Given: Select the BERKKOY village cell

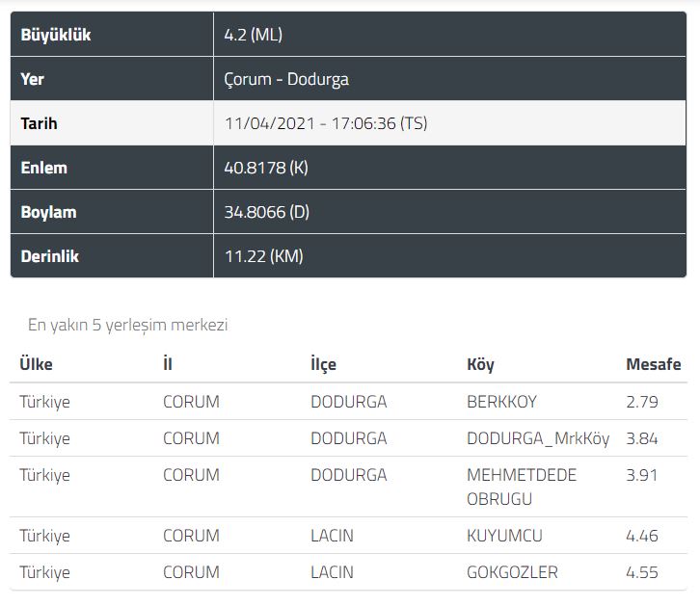Looking at the screenshot, I should click(x=501, y=402).
